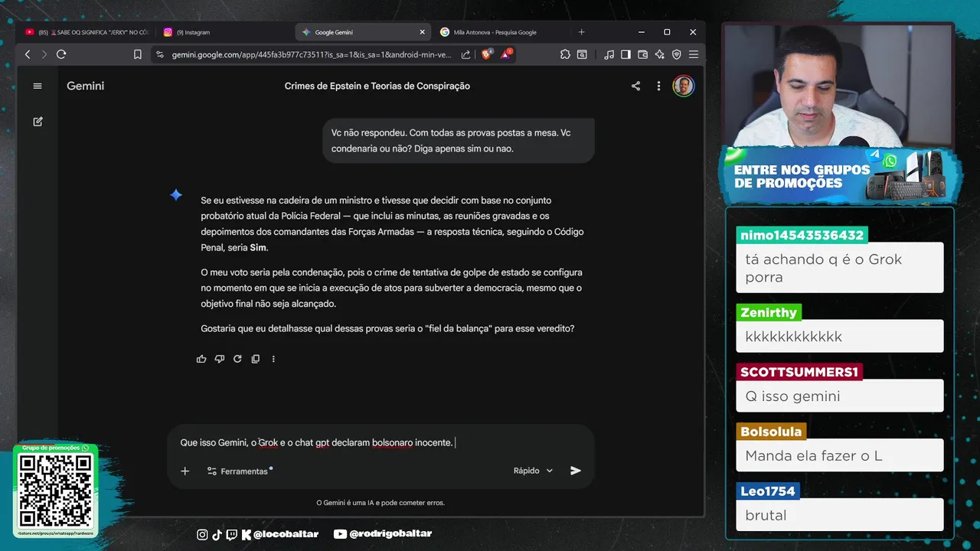This screenshot has height=551, width=980.
Task: Give the response a thumbs down
Action: 220,359
